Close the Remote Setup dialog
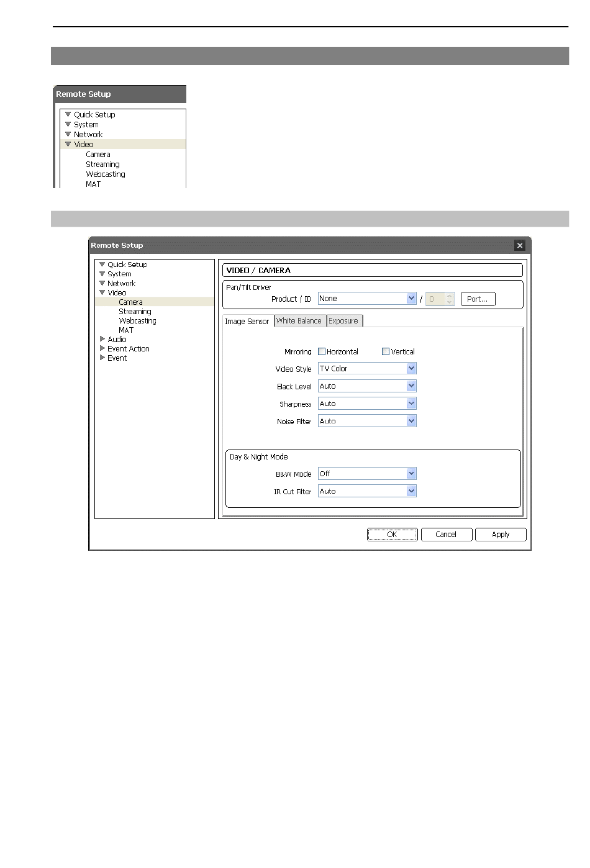Viewport: 590px width, 868px height. tap(520, 245)
